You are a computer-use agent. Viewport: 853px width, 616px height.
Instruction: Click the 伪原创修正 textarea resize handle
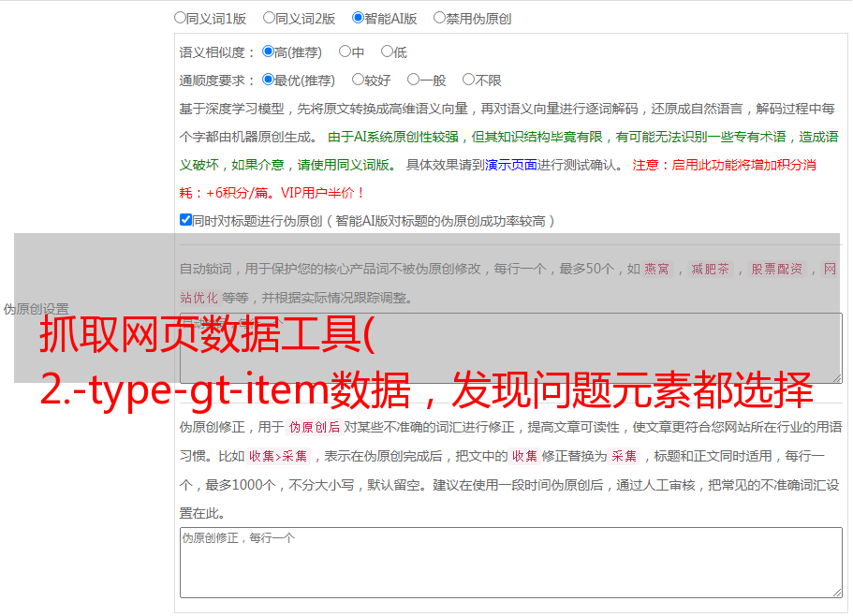coord(836,592)
